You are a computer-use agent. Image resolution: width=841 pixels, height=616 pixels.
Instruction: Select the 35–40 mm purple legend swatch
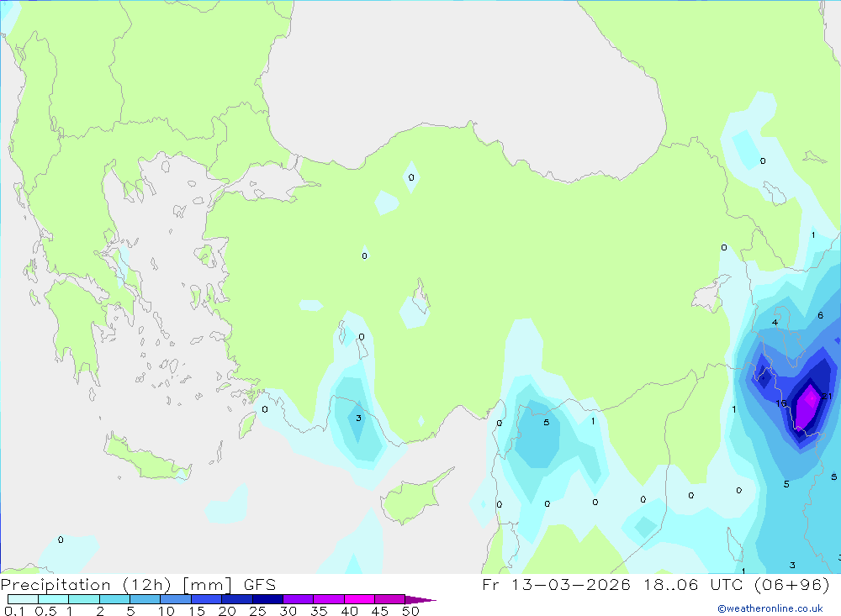pos(329,599)
